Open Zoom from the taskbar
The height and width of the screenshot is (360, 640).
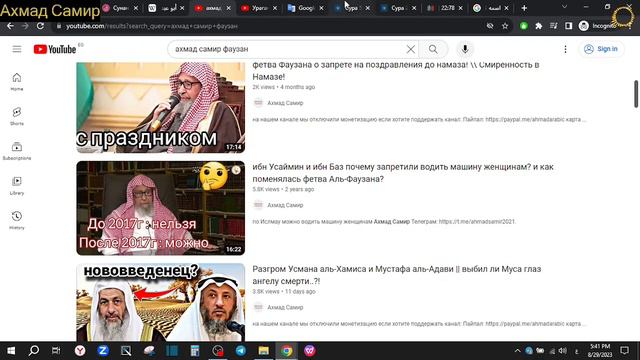[x=103, y=351]
